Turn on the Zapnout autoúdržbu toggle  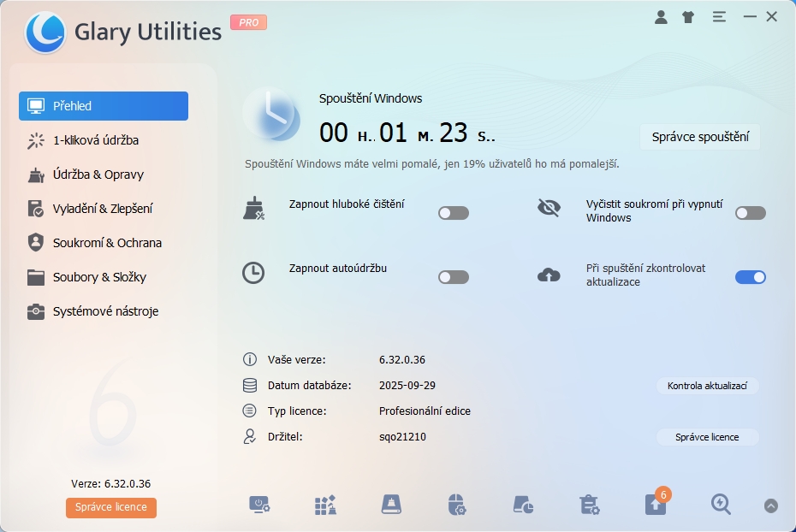(x=454, y=277)
